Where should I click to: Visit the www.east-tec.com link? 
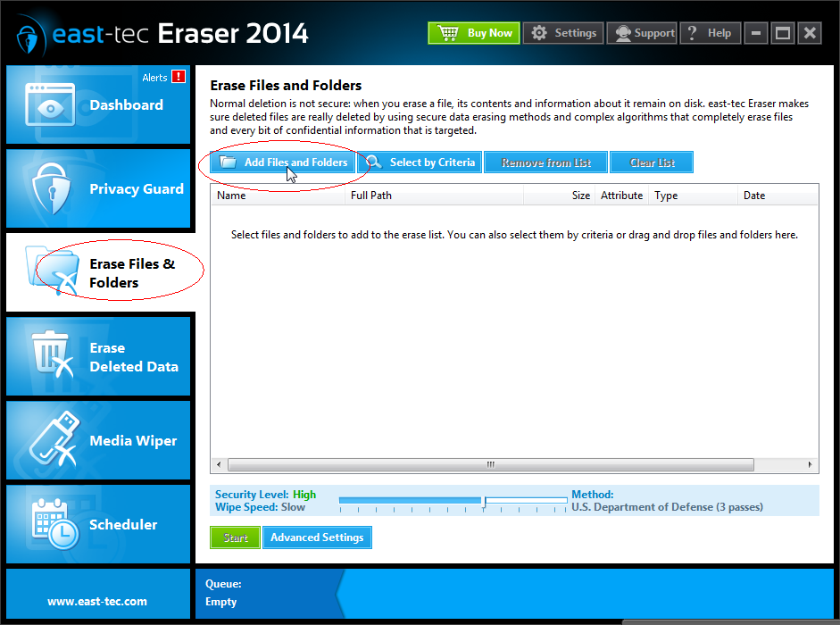[x=97, y=601]
